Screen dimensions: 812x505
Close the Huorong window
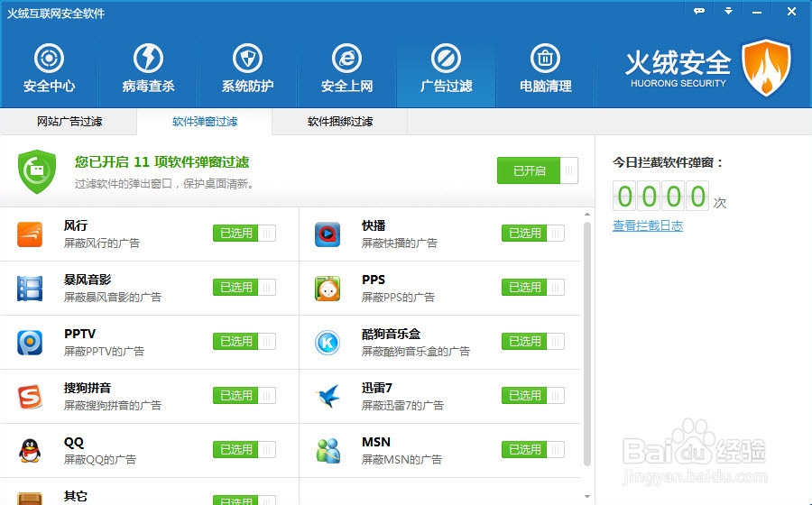tap(791, 11)
